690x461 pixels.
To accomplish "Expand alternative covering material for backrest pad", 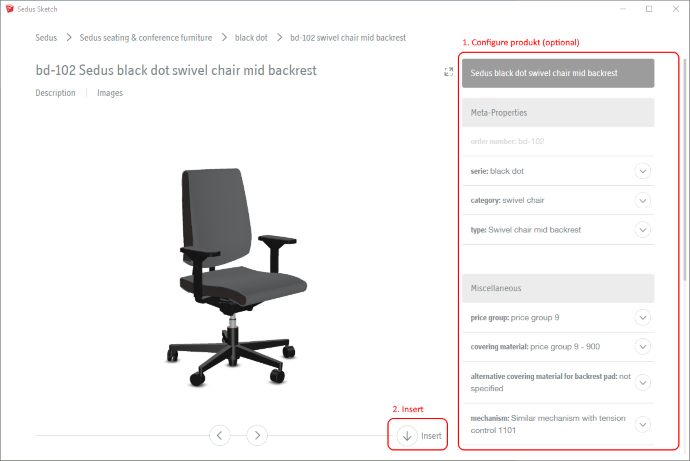I will 642,382.
